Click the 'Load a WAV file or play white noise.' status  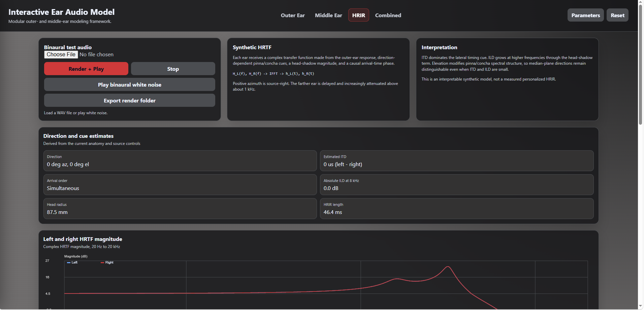click(x=75, y=113)
